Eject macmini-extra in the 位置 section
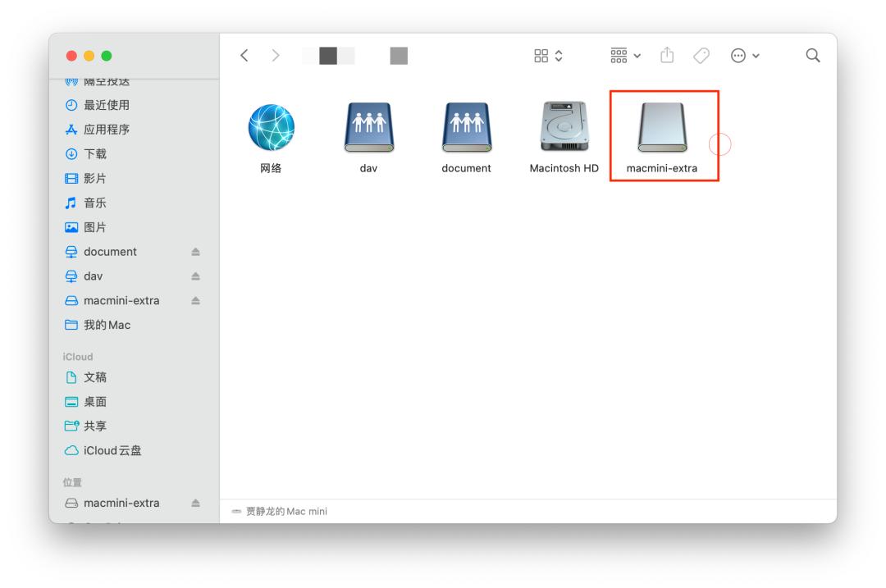Screen dimensions: 886x588 click(195, 503)
